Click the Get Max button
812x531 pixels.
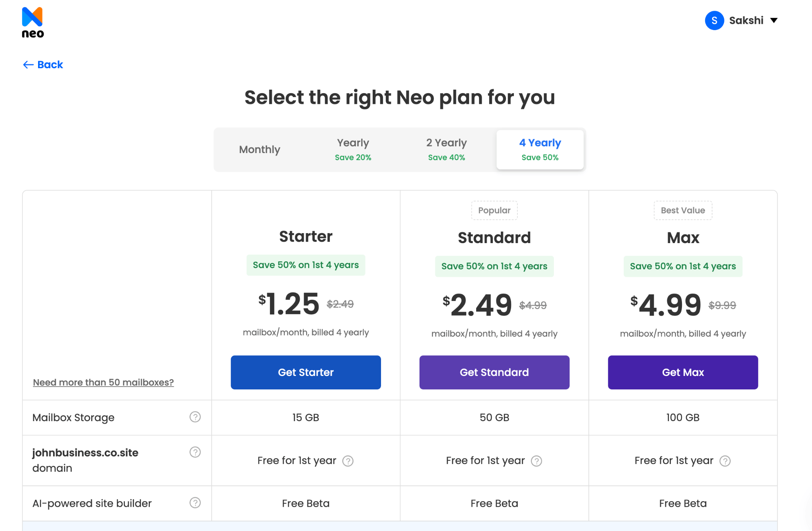(x=683, y=372)
